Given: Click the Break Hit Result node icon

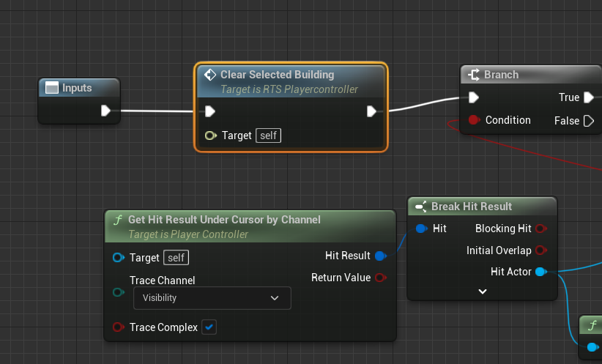Looking at the screenshot, I should (421, 207).
